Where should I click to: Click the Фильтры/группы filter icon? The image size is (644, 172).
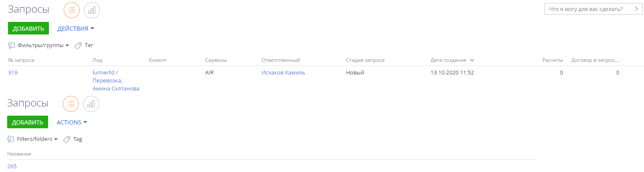pyautogui.click(x=11, y=45)
